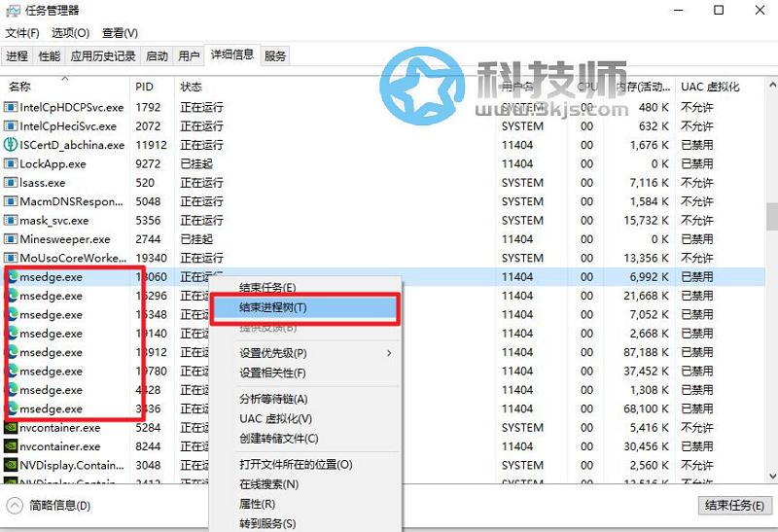Screen dimensions: 778x532
Task: Open the 查看(V) menu
Action: [120, 33]
